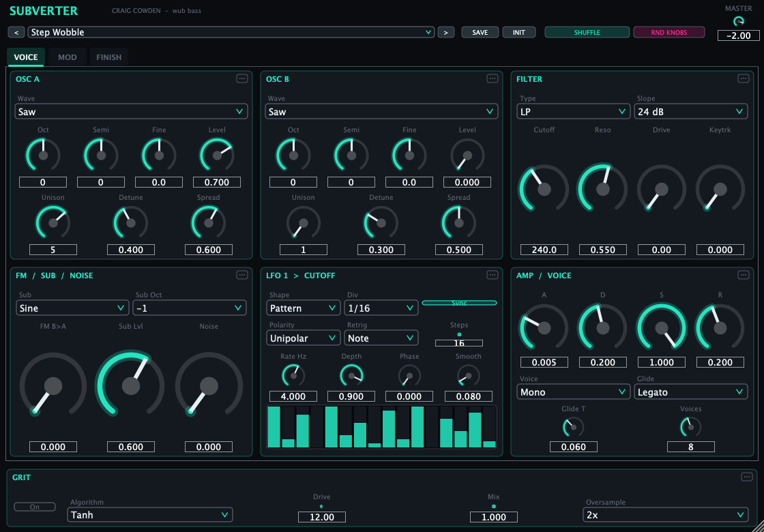This screenshot has height=532, width=764.
Task: Click the MASTER value field
Action: tap(739, 35)
